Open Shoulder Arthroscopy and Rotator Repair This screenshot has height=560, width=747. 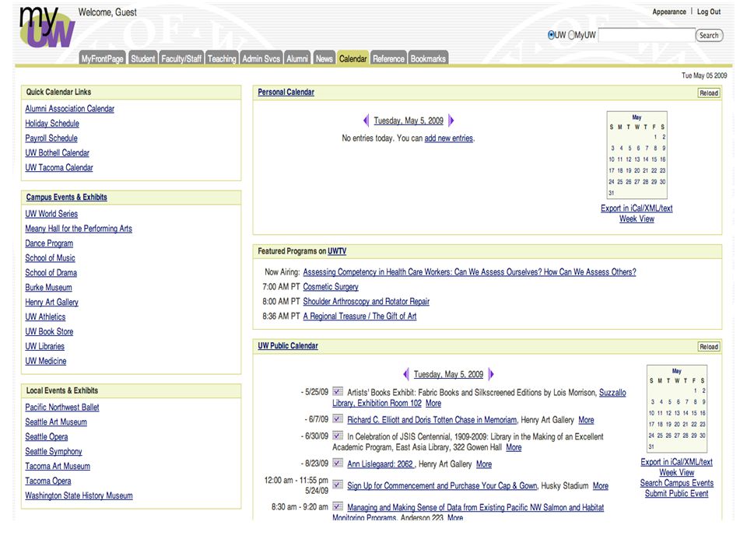366,302
